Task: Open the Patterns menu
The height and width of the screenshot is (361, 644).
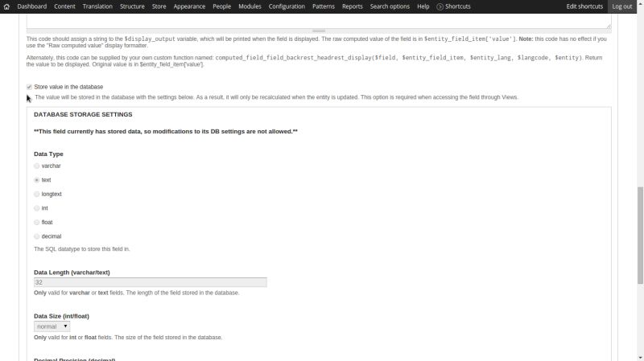Action: (324, 6)
